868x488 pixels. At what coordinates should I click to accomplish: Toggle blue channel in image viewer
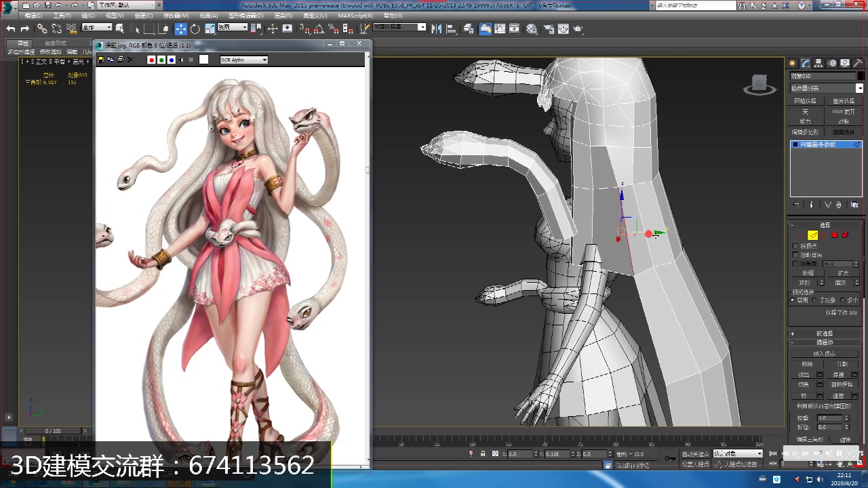click(172, 60)
